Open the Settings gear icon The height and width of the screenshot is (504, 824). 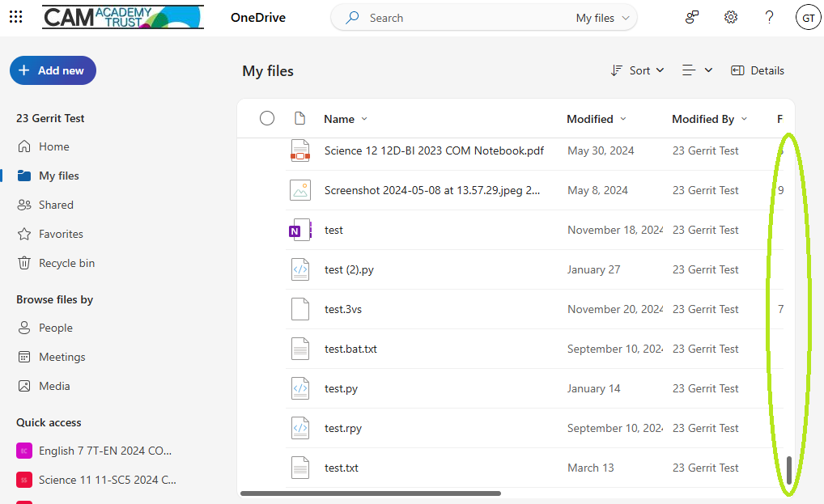[x=730, y=17]
